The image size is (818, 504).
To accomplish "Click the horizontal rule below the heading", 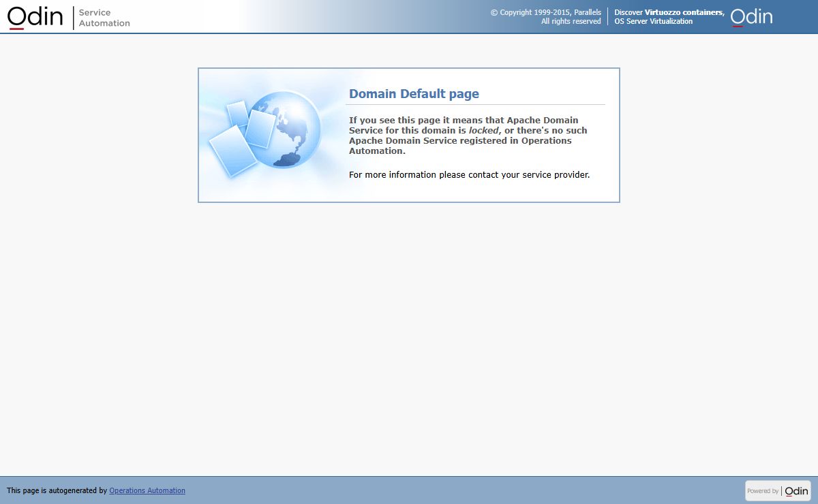I will coord(475,105).
